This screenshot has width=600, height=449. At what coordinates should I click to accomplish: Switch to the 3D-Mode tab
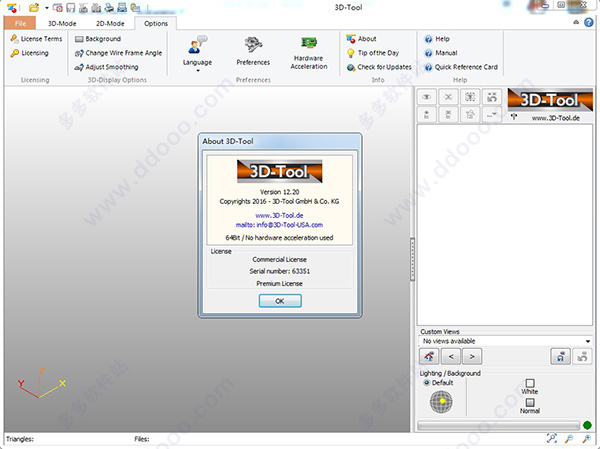62,23
